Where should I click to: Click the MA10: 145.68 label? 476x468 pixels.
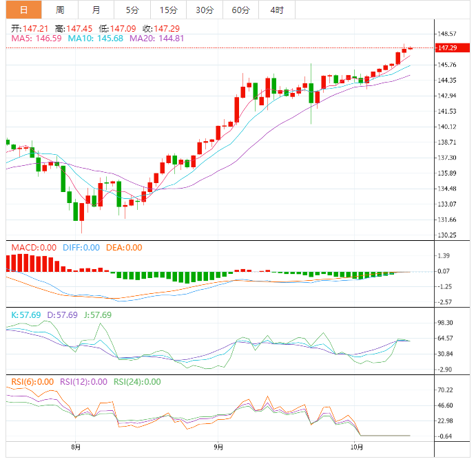click(x=96, y=39)
